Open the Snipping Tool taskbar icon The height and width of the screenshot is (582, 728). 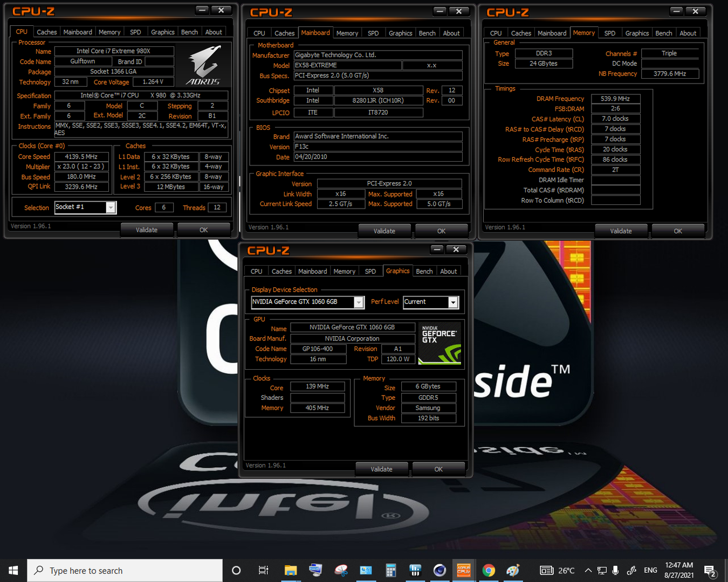tap(341, 570)
